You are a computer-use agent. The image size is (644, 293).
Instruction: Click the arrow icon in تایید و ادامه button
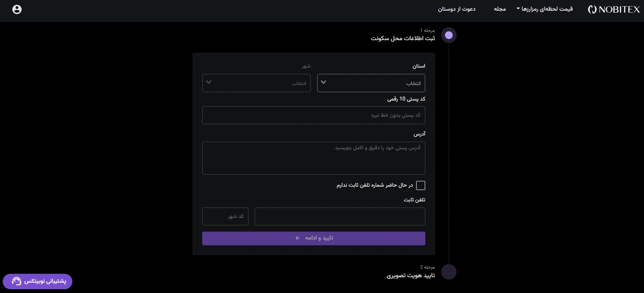tap(297, 238)
